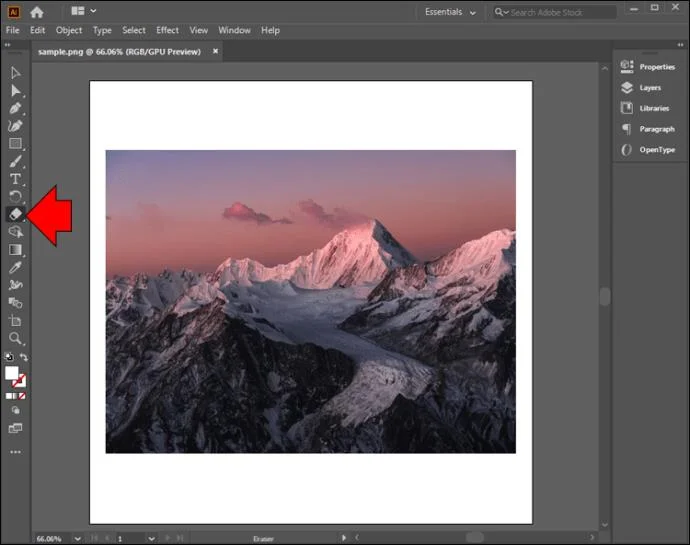Select the Curvature tool
Screen dimensions: 690x545
pos(15,126)
